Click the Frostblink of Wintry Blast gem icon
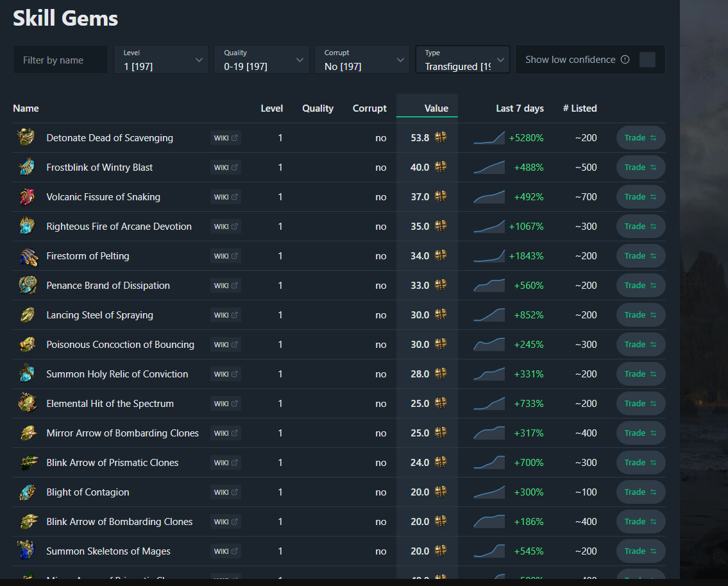 (x=26, y=168)
